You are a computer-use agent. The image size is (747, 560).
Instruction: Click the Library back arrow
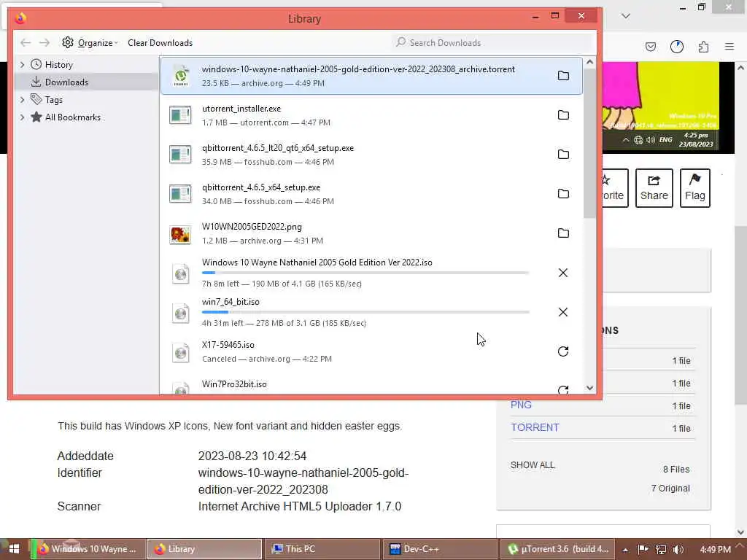26,43
